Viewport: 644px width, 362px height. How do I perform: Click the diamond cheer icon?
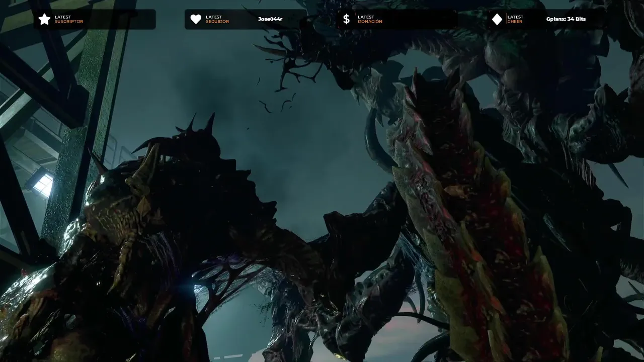pyautogui.click(x=497, y=19)
